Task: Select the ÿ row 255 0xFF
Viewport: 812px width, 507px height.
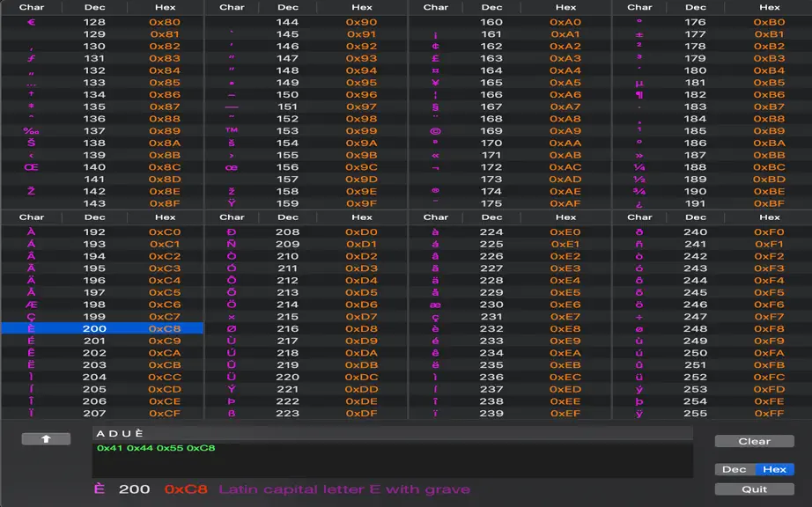Action: pyautogui.click(x=712, y=414)
